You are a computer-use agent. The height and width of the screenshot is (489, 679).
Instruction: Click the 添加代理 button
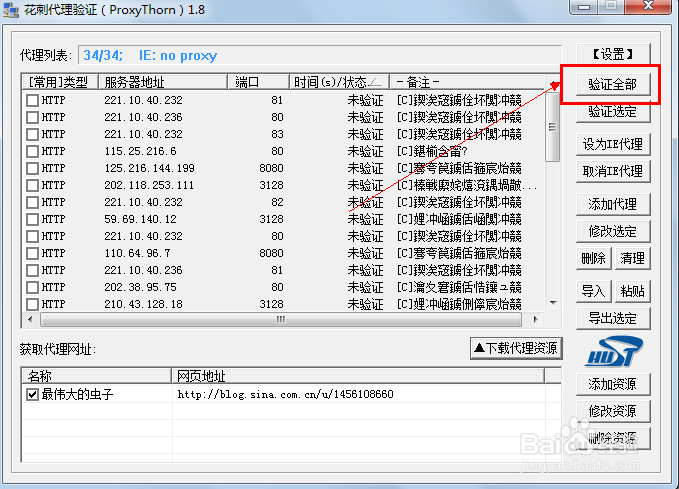pos(613,204)
